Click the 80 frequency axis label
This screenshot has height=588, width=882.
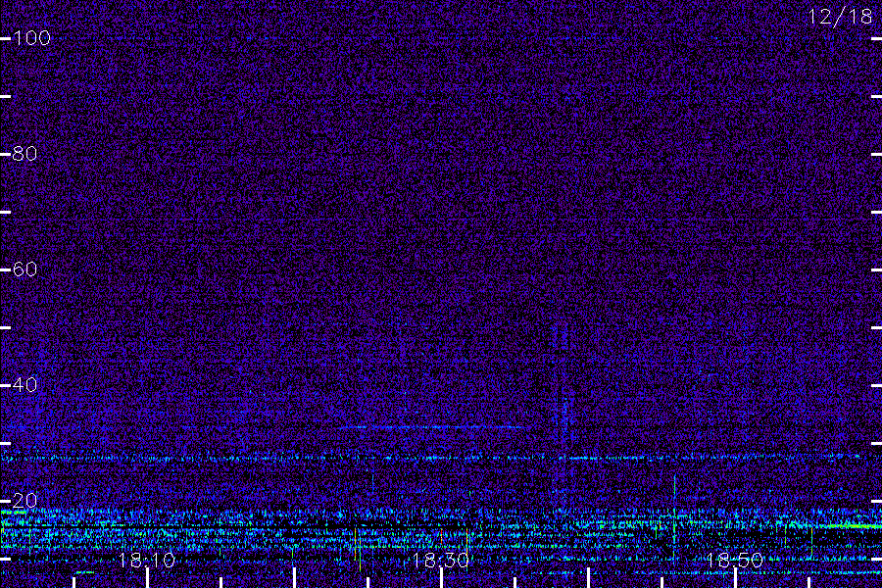(24, 154)
